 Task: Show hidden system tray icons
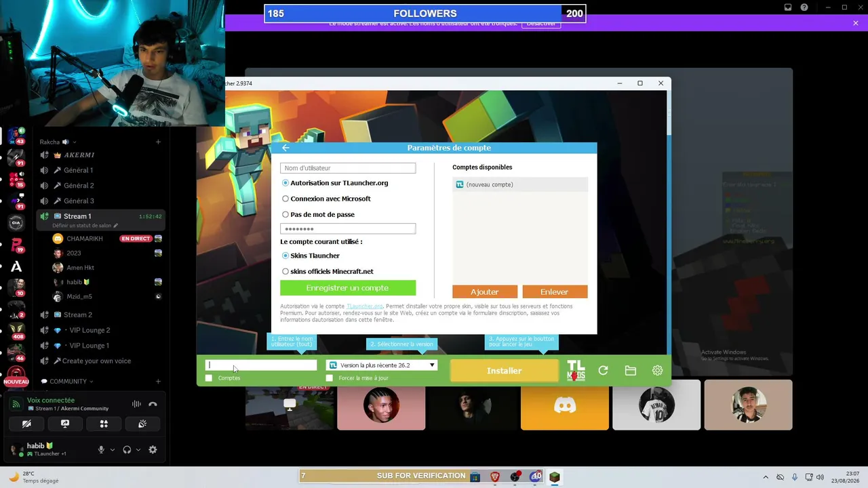(766, 477)
